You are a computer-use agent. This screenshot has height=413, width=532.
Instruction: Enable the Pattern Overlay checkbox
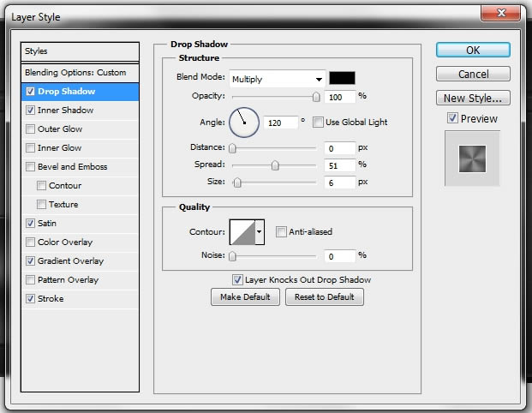click(31, 279)
